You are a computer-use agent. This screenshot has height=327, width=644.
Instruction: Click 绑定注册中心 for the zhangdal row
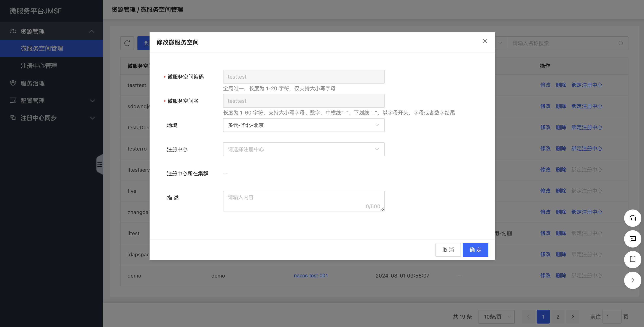(587, 212)
